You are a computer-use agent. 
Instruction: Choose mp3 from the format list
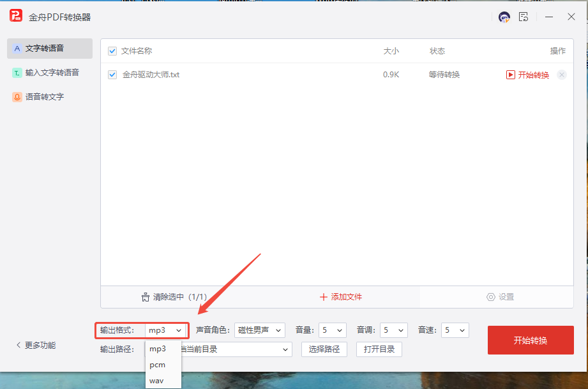click(x=158, y=349)
